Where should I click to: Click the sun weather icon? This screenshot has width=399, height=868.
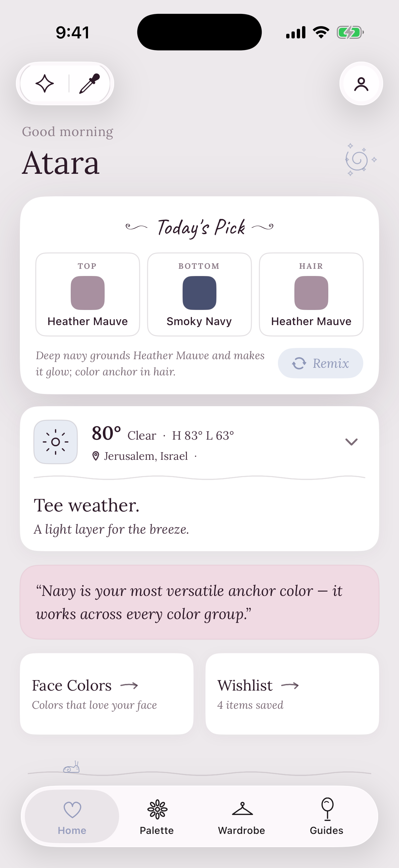click(56, 442)
